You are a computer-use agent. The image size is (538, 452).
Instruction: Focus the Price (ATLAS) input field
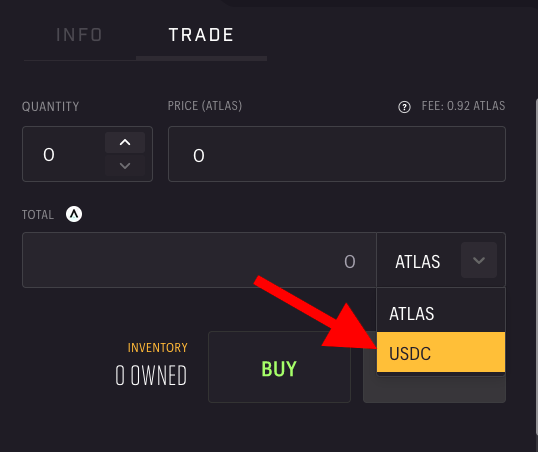pos(337,154)
